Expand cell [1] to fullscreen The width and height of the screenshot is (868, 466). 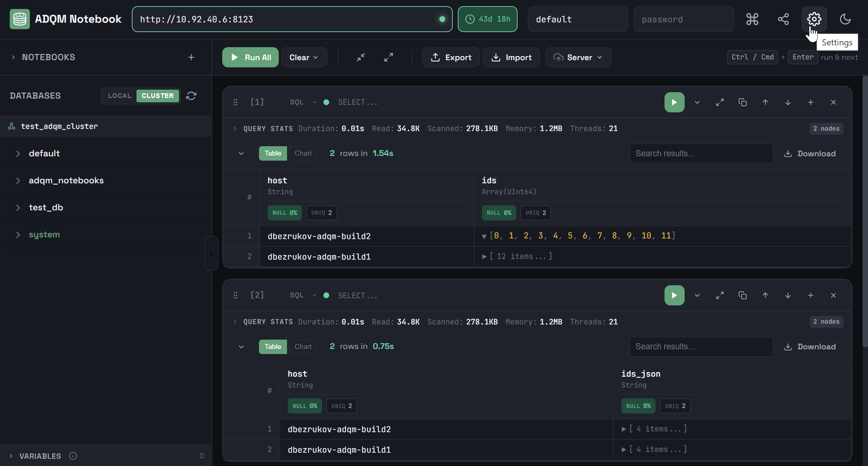[720, 102]
